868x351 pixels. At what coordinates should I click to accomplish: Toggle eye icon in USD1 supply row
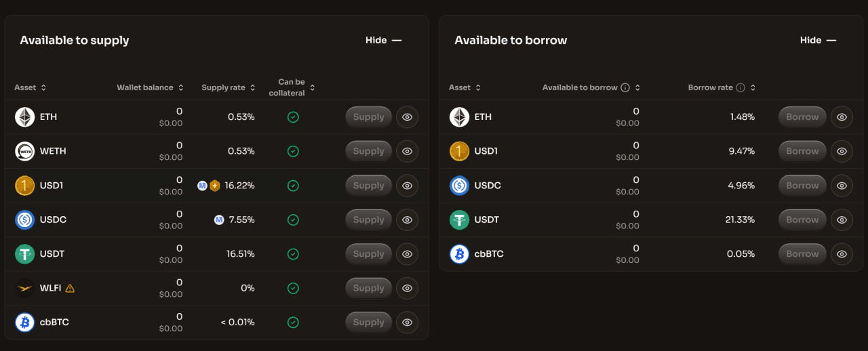pos(407,186)
